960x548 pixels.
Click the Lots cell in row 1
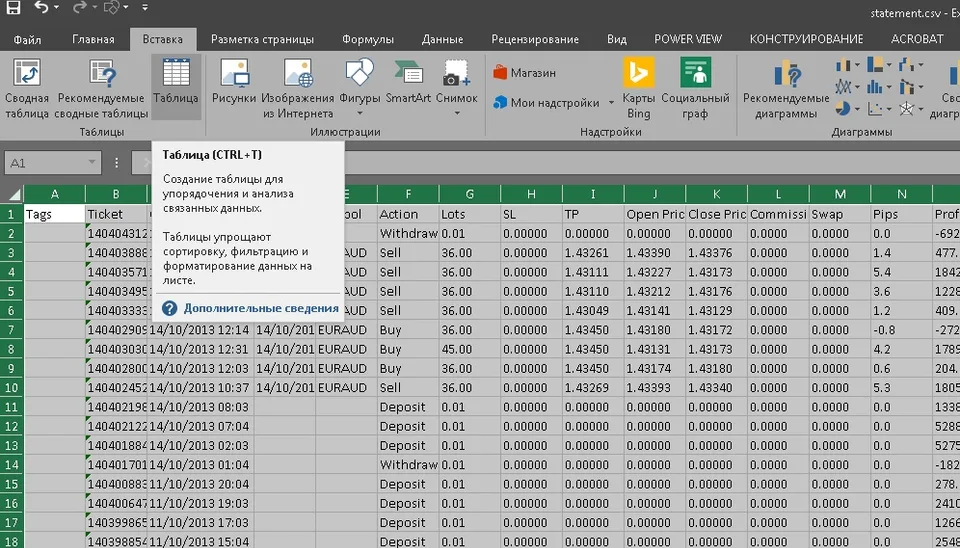[x=470, y=214]
